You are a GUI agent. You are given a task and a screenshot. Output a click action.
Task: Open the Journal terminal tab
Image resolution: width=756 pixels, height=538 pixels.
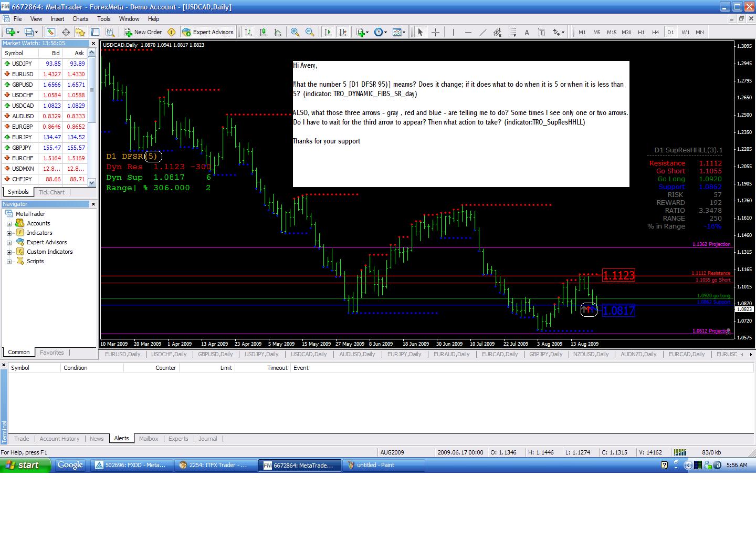(208, 439)
